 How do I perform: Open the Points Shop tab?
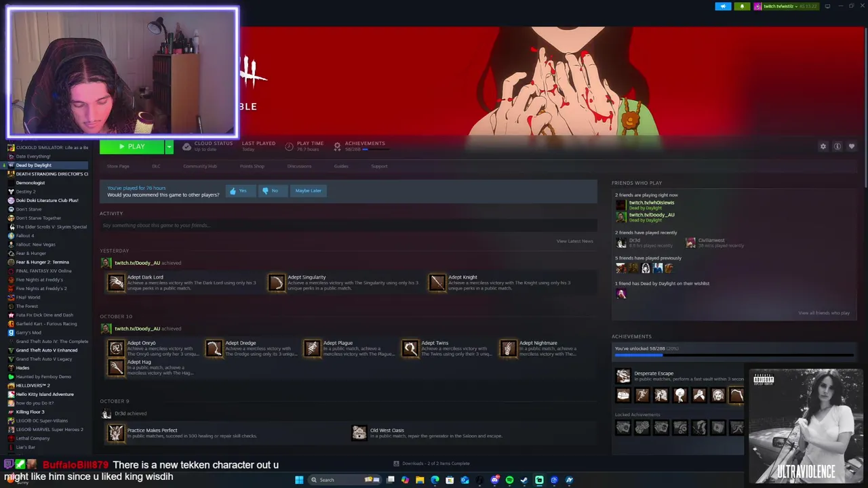252,166
